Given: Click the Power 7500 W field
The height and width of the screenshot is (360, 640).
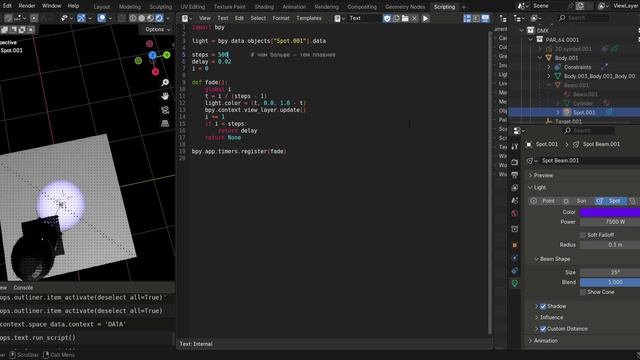Looking at the screenshot, I should (610, 222).
